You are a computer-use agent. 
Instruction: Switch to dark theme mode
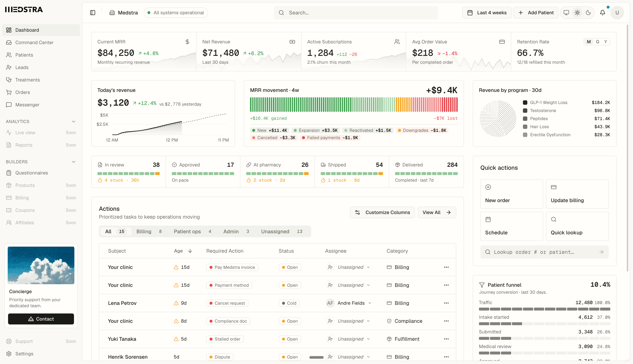pyautogui.click(x=588, y=13)
